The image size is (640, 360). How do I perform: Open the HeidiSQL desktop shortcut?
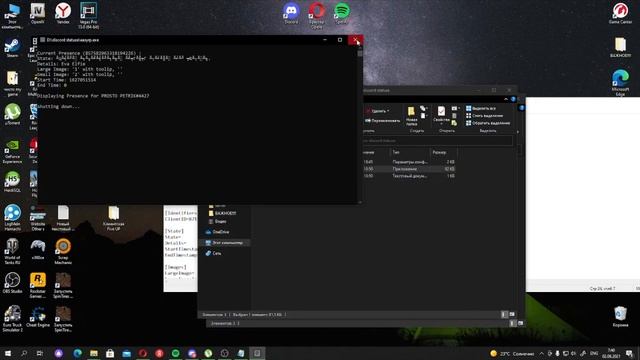[x=12, y=182]
